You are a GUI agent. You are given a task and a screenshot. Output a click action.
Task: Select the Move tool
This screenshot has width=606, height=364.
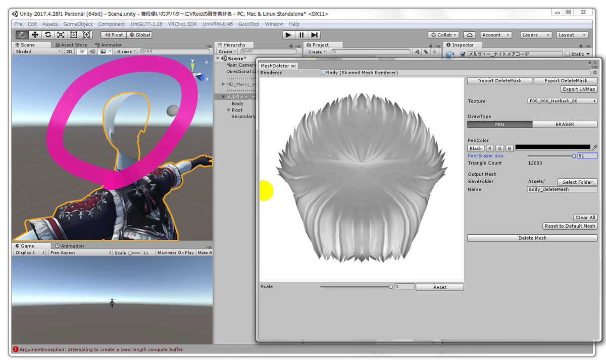(x=35, y=35)
